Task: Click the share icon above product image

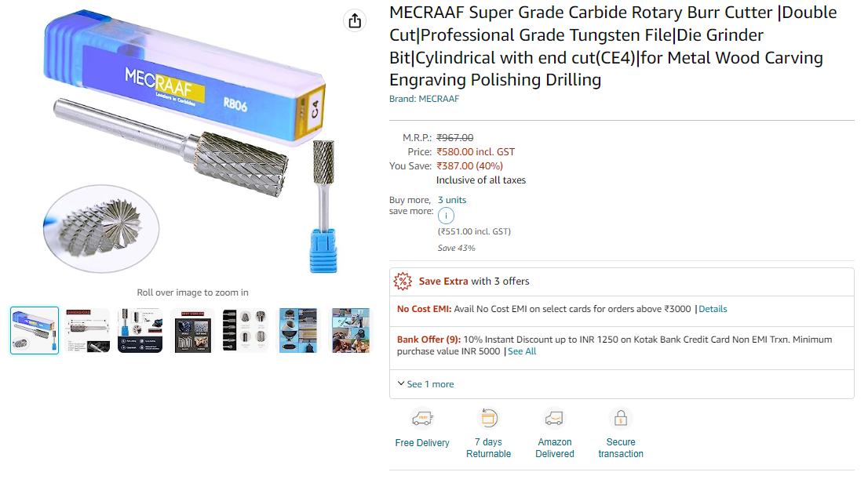Action: point(355,20)
